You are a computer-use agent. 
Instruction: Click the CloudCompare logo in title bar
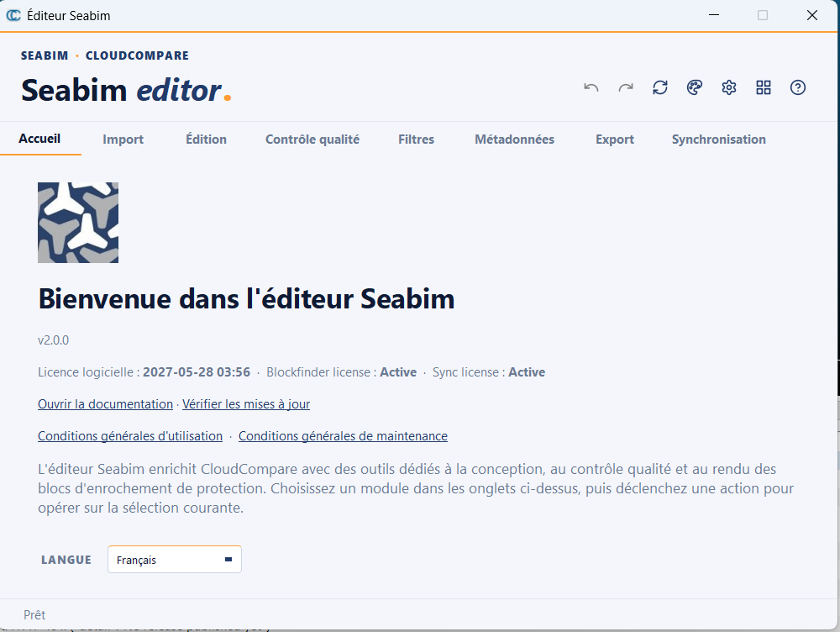coord(13,15)
